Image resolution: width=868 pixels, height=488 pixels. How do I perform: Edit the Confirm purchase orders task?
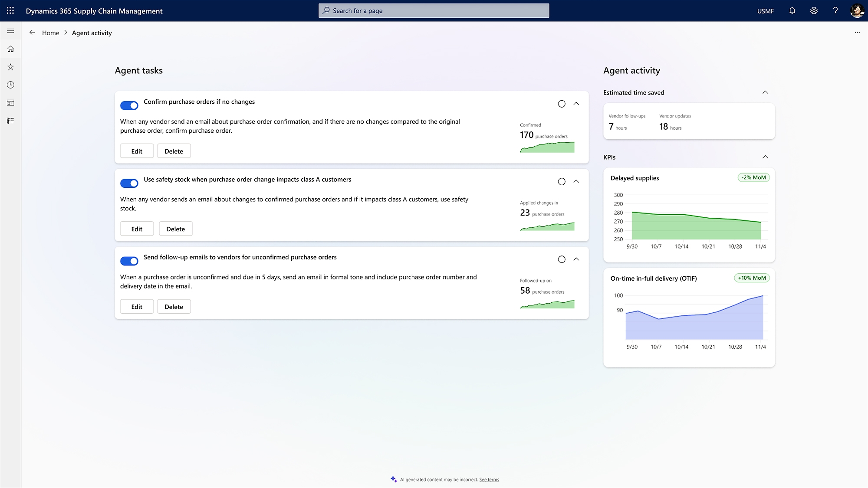tap(137, 151)
